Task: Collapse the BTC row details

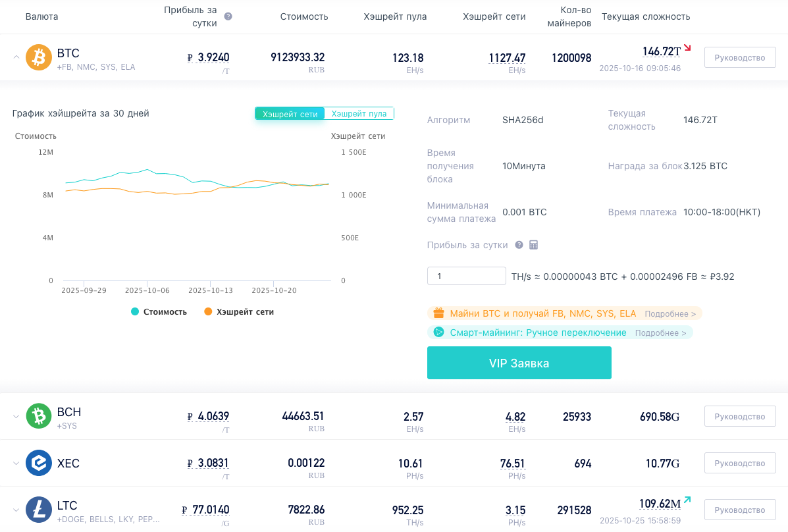Action: [16, 57]
